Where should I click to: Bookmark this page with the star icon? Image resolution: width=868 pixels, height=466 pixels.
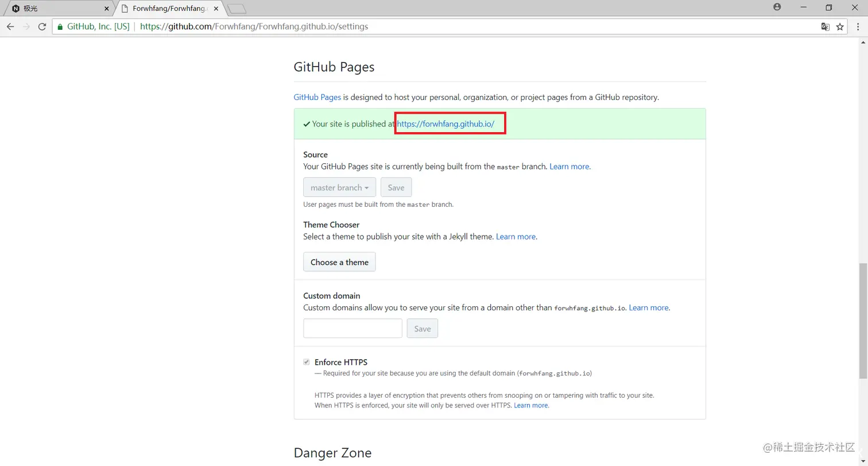point(840,26)
